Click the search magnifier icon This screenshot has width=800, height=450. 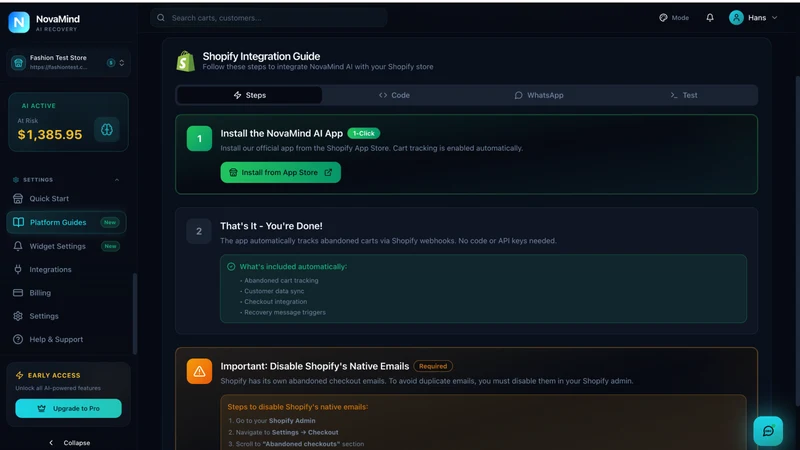coord(161,18)
